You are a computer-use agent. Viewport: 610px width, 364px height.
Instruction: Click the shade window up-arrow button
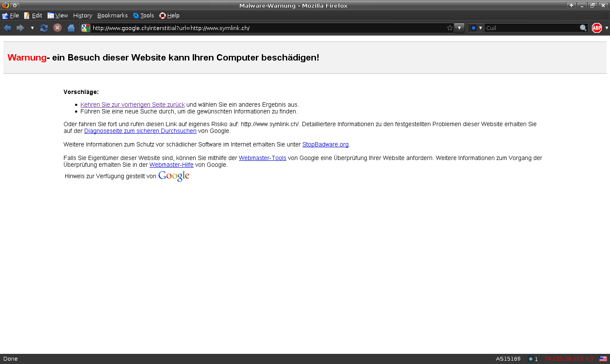pyautogui.click(x=571, y=6)
